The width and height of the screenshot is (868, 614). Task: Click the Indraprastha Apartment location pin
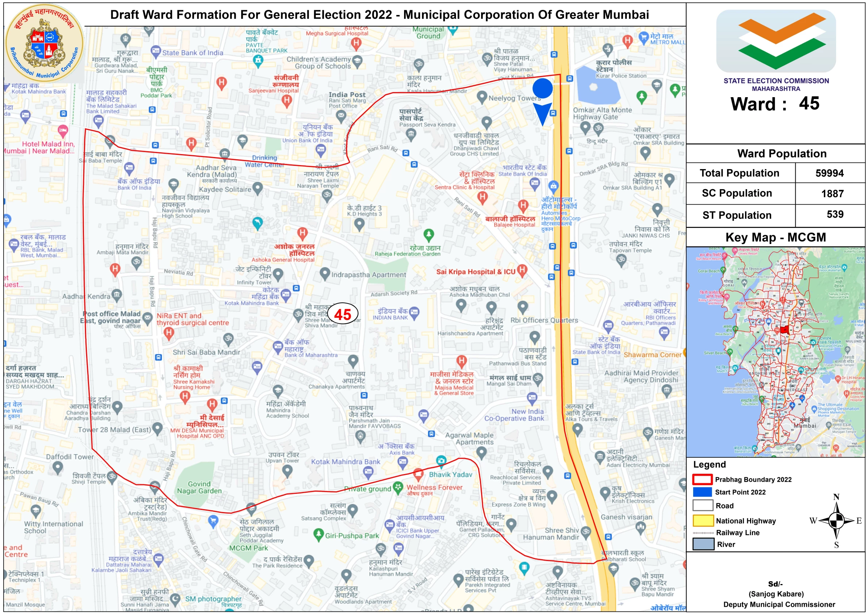pos(324,273)
